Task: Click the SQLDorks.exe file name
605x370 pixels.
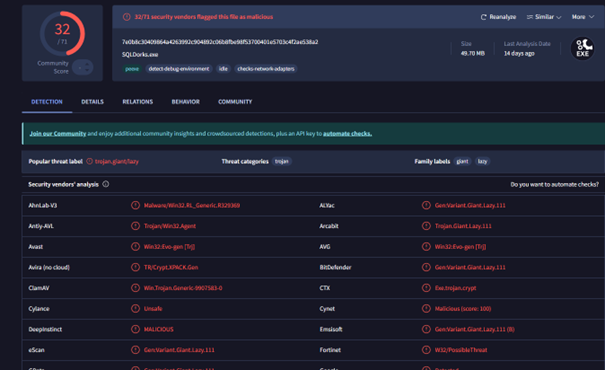Action: (x=140, y=54)
